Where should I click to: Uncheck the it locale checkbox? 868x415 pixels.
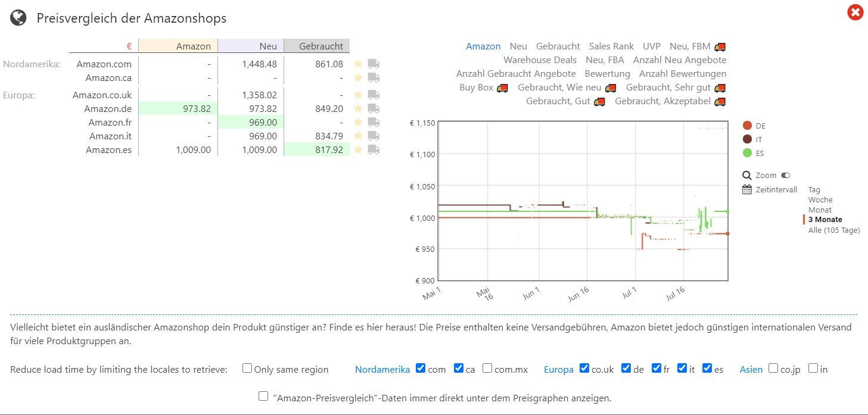[x=682, y=368]
